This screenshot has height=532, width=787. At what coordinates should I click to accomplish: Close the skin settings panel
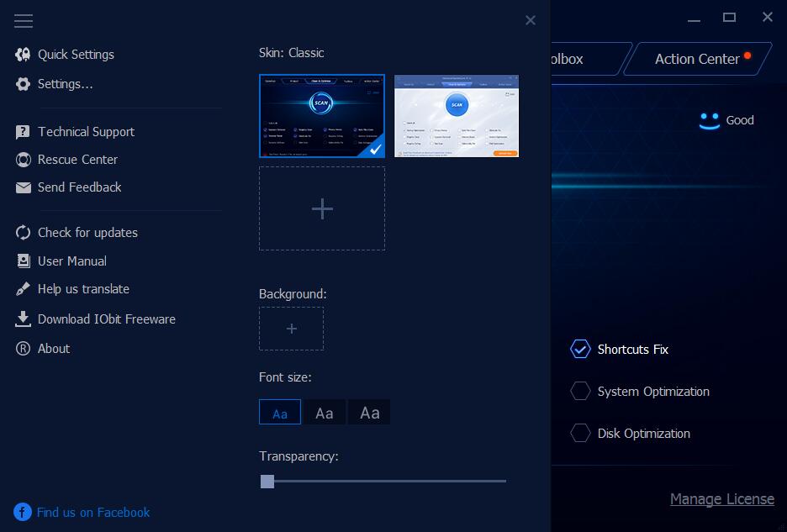tap(530, 20)
